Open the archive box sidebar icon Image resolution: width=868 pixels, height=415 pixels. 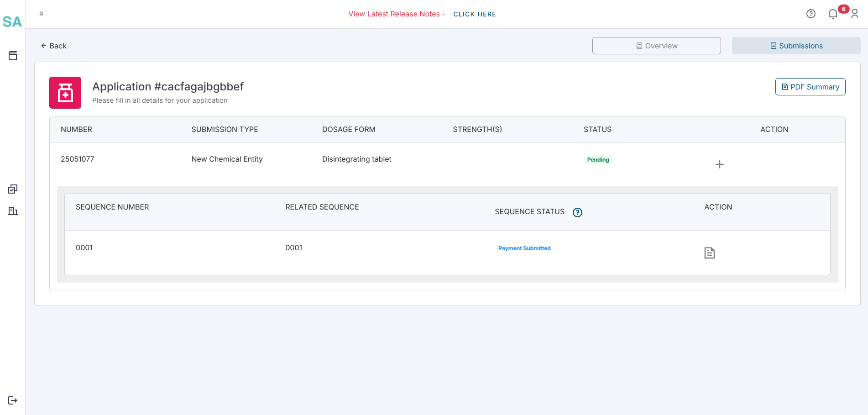point(13,56)
